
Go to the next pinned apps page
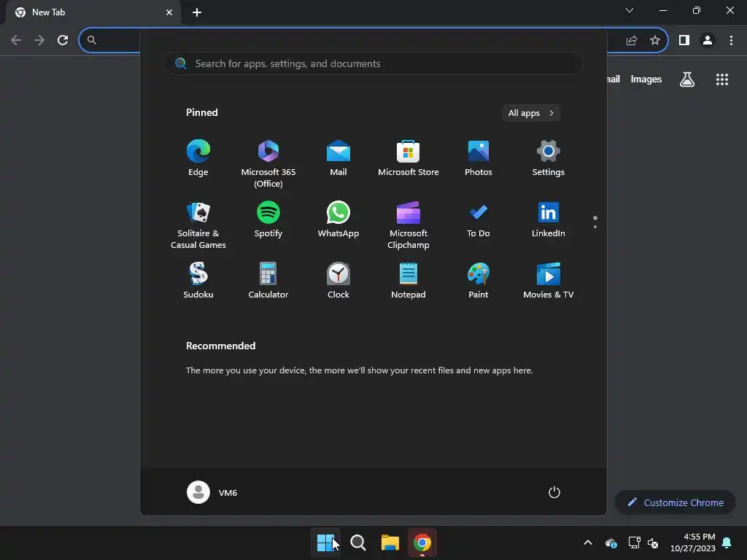click(595, 227)
